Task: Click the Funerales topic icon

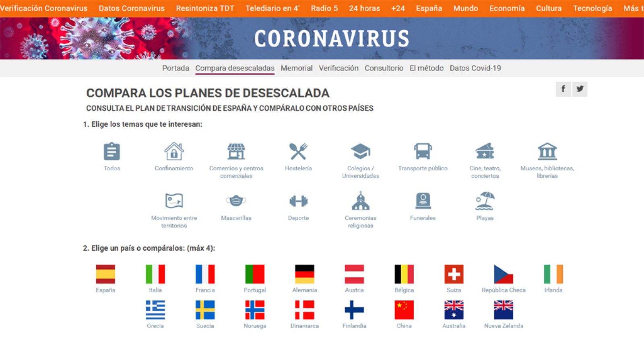Action: [x=423, y=201]
